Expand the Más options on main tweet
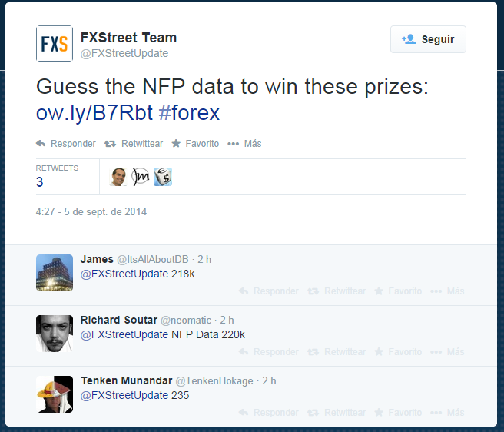The height and width of the screenshot is (432, 504). coord(245,144)
